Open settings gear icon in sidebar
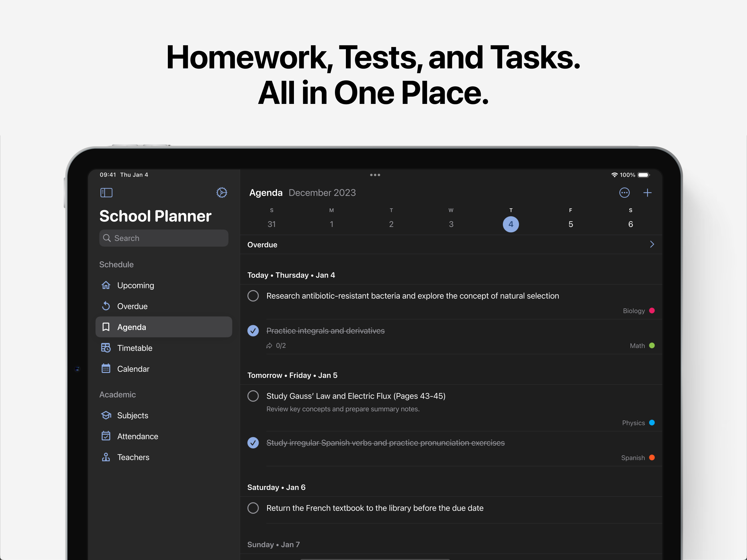Viewport: 747px width, 560px height. (221, 192)
